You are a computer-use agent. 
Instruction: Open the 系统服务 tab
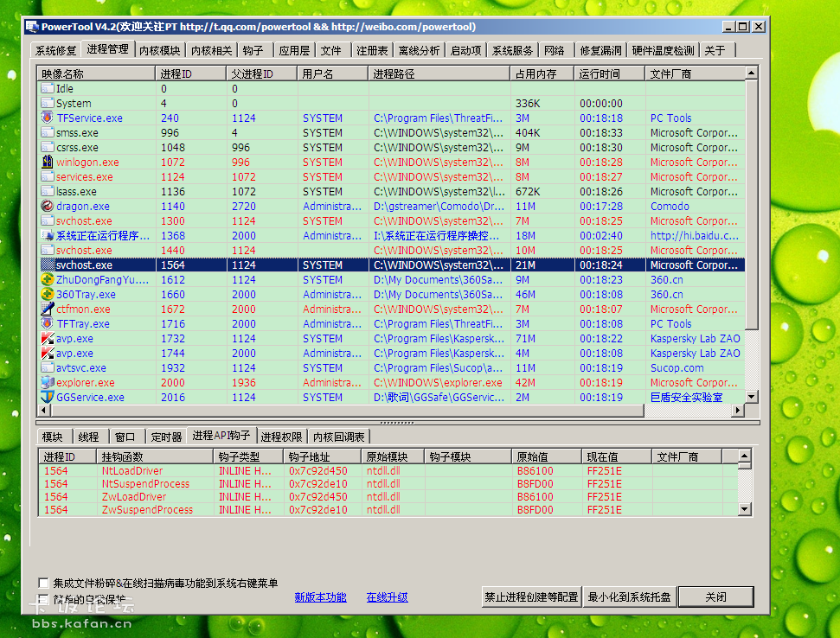[513, 50]
